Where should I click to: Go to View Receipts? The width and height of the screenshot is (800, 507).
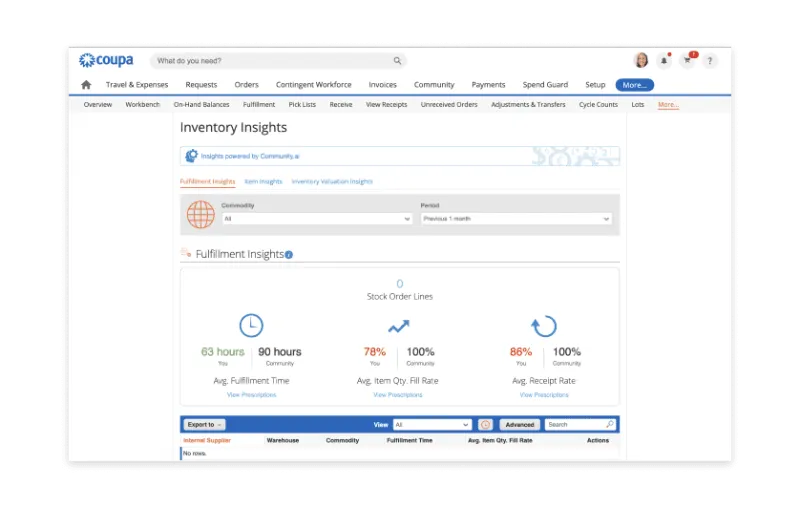pos(386,105)
